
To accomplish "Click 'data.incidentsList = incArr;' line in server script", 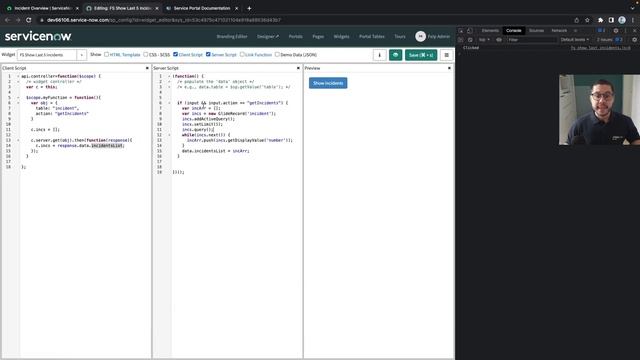I will (216, 151).
